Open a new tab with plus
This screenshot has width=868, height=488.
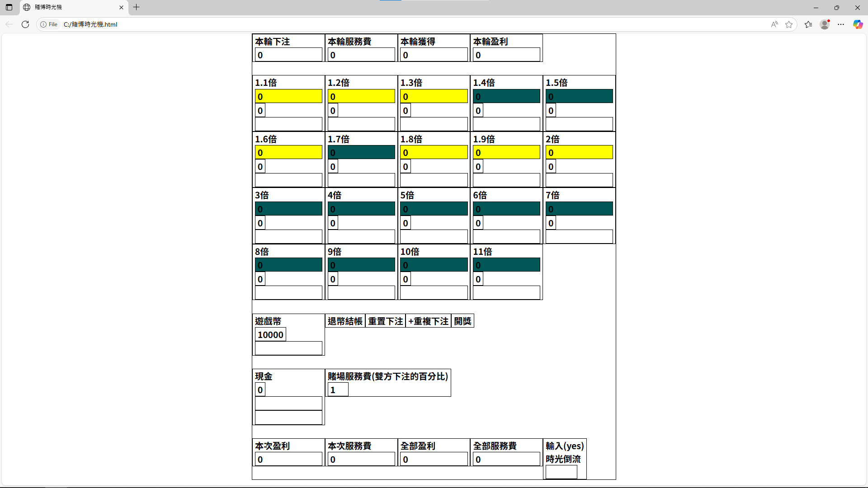click(x=136, y=7)
